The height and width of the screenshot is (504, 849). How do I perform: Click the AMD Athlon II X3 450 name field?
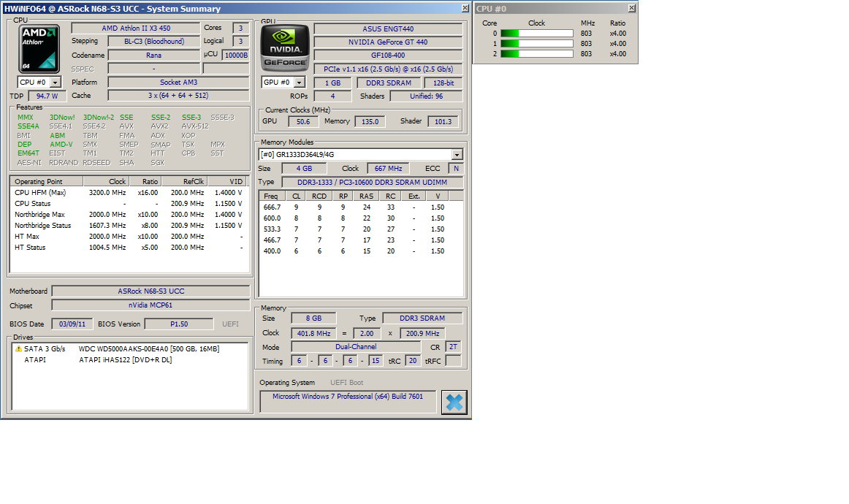pyautogui.click(x=136, y=28)
